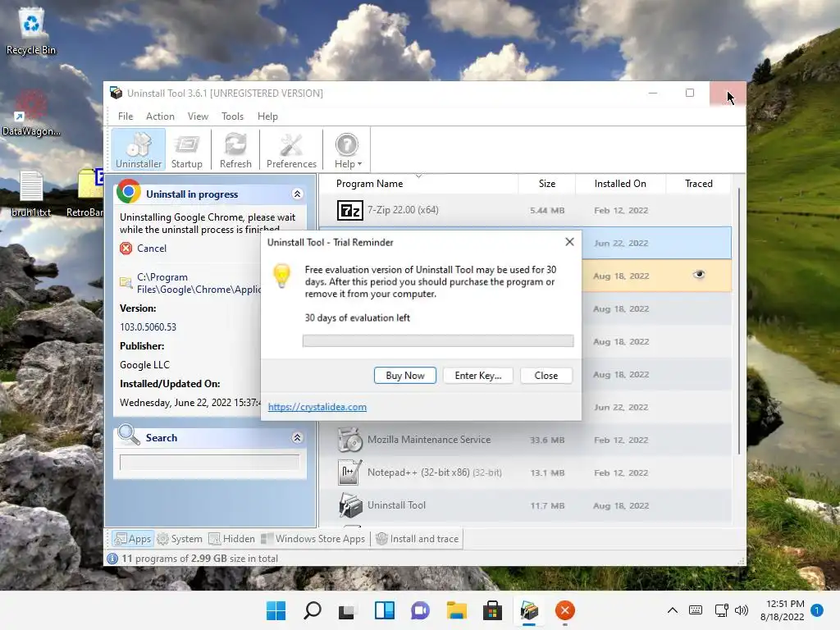This screenshot has height=630, width=840.
Task: Select the DataWagon desktop shortcut
Action: click(31, 113)
